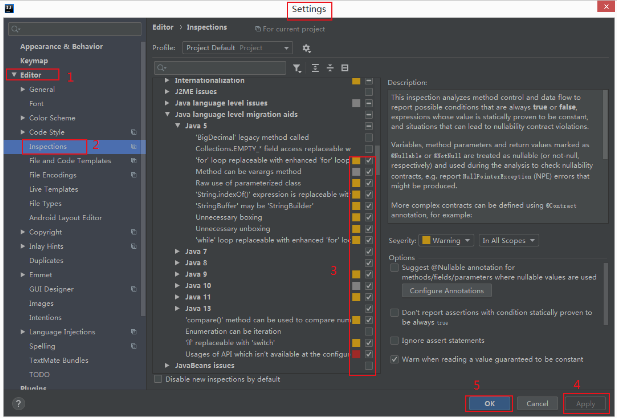Expand the General settings node
Viewport: 617px width, 418px height.
tap(23, 89)
